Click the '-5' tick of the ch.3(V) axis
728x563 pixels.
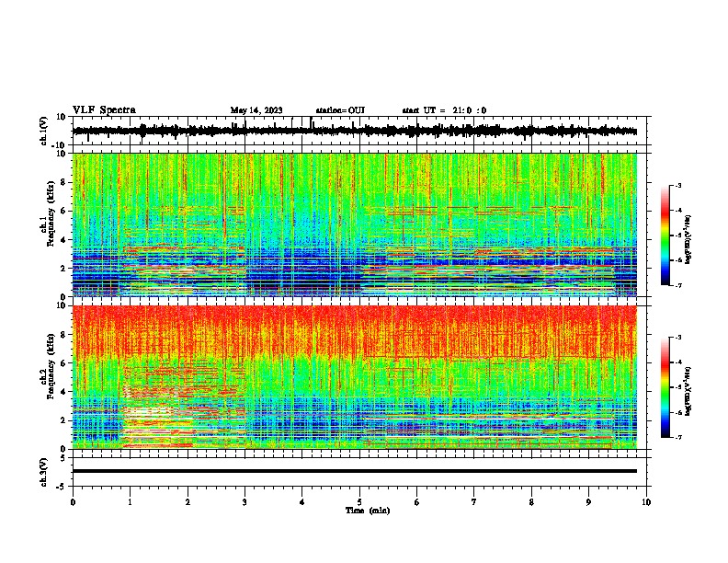[x=63, y=487]
